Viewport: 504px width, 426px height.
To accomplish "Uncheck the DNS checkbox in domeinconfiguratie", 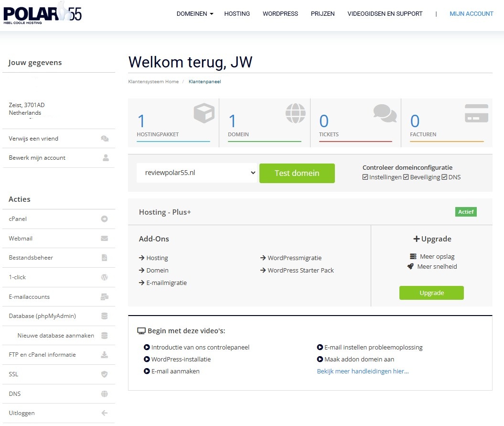I will [444, 177].
